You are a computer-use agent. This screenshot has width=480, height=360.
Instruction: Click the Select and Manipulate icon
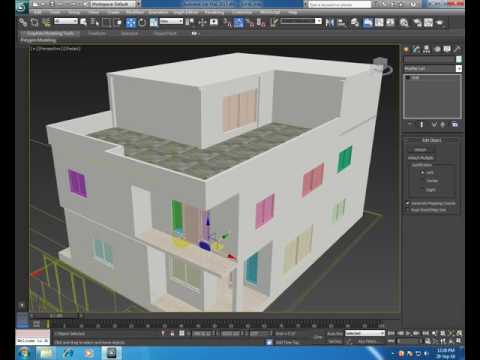pyautogui.click(x=202, y=22)
